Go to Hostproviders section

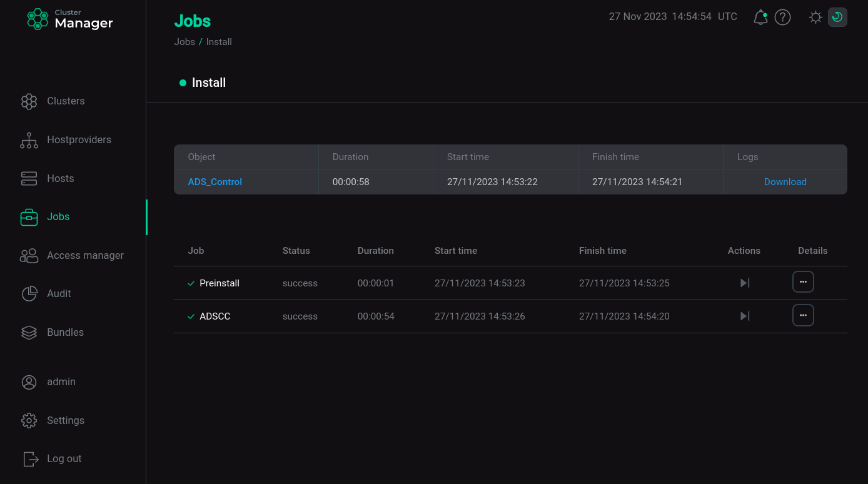(x=79, y=140)
